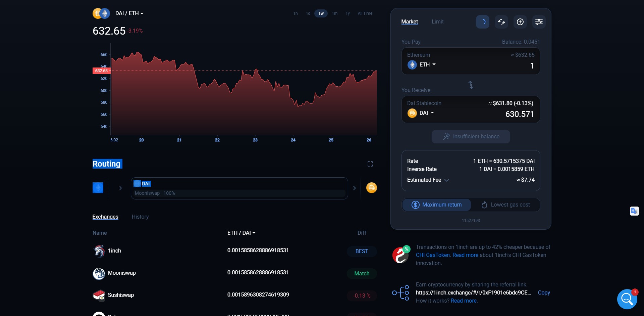Click the refresh rate spinner icon
644x316 pixels.
pyautogui.click(x=482, y=22)
